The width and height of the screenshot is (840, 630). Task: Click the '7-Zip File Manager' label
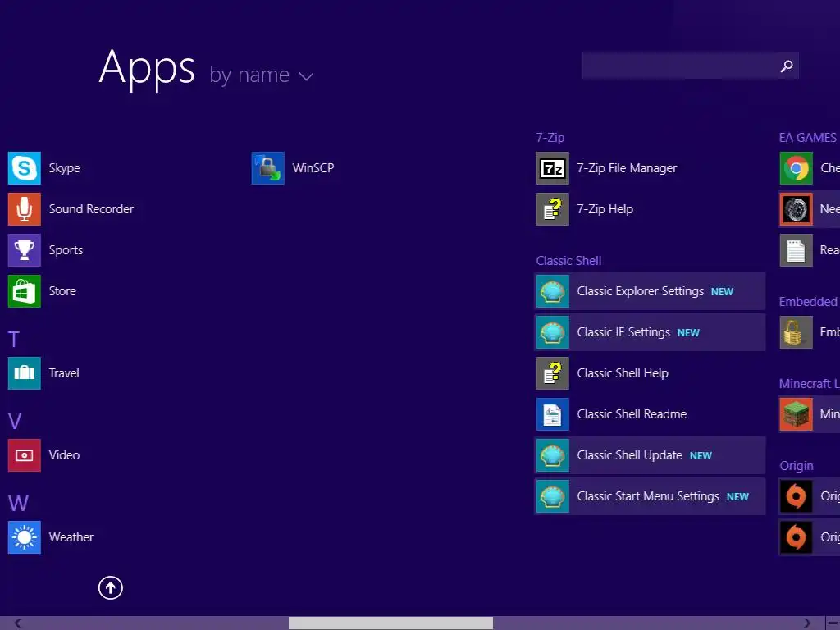pos(627,168)
